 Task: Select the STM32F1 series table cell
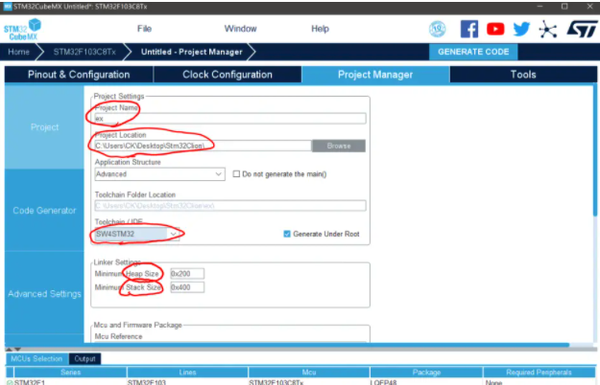[70, 382]
